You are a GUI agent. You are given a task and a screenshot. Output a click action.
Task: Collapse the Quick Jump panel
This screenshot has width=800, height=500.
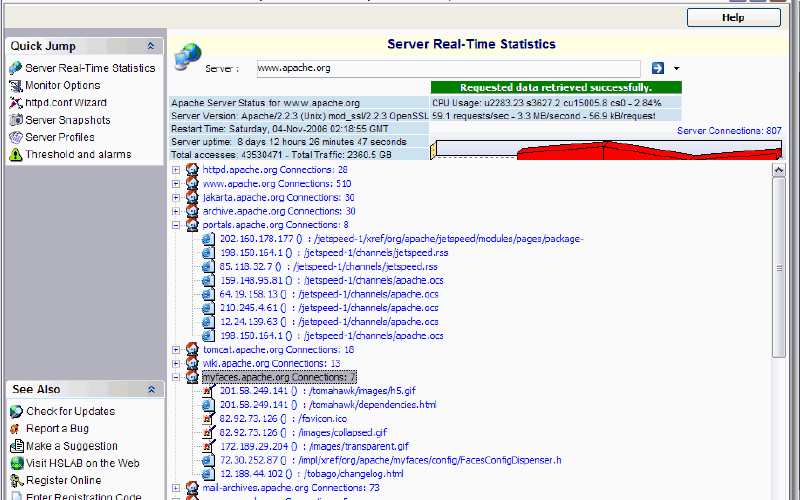(150, 46)
